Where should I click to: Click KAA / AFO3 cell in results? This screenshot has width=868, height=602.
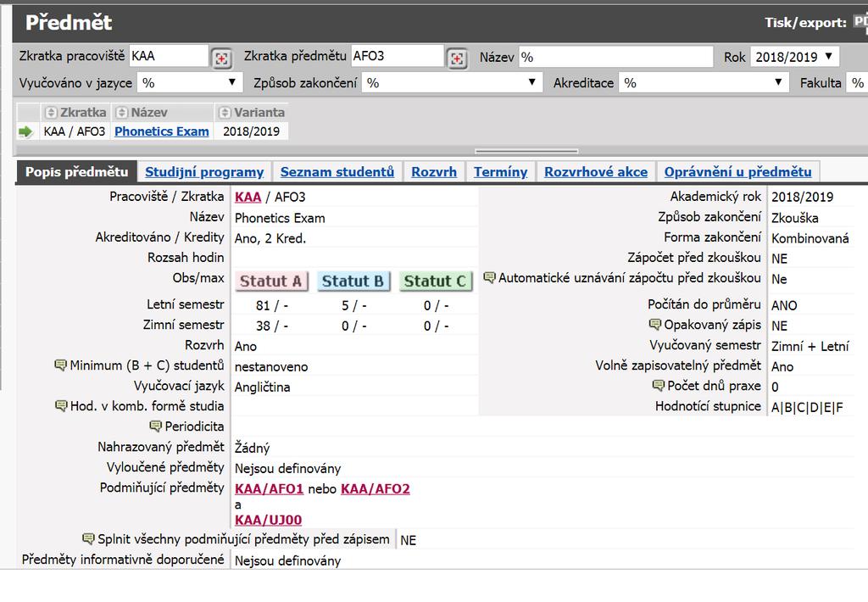(x=75, y=131)
